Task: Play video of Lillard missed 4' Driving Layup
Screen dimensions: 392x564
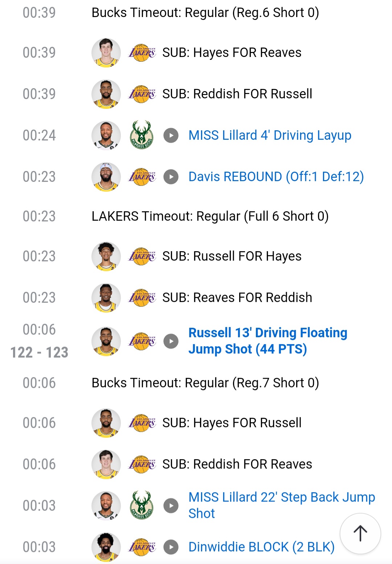Action: coord(171,135)
